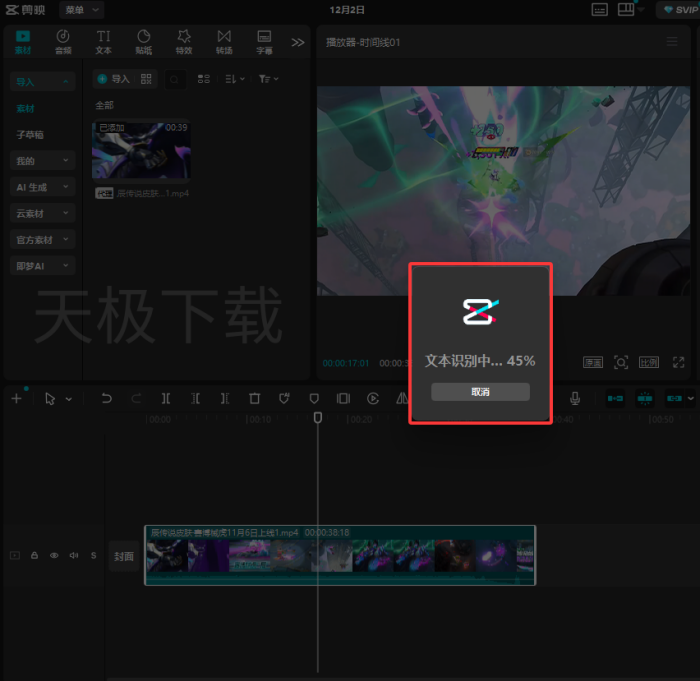Click the microphone record icon
This screenshot has height=681, width=700.
click(x=575, y=398)
